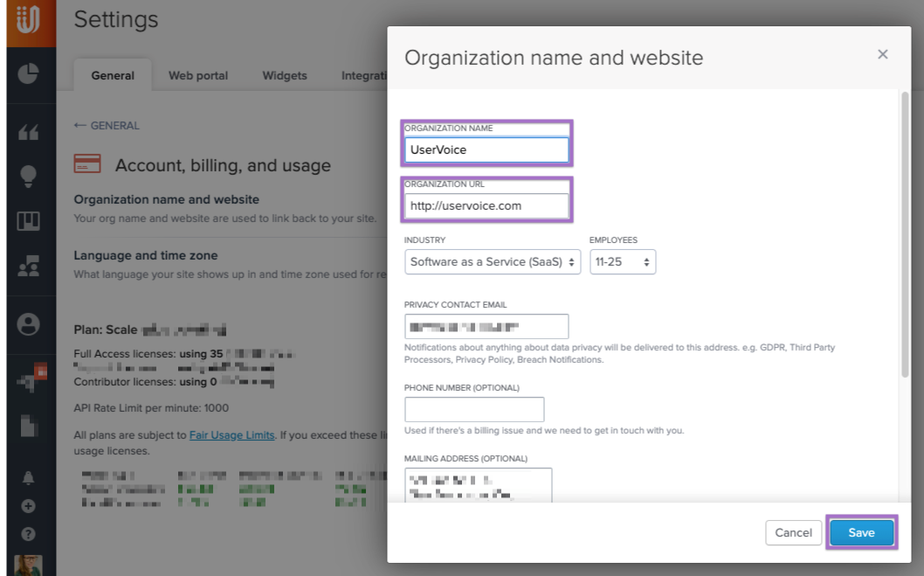This screenshot has width=924, height=576.
Task: Switch to the General tab
Action: click(x=113, y=75)
